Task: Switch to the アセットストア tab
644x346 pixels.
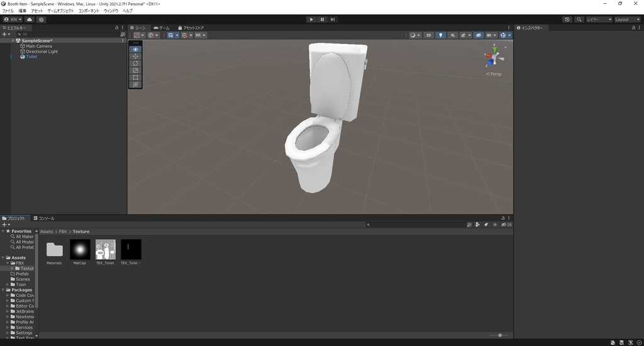Action: click(191, 28)
